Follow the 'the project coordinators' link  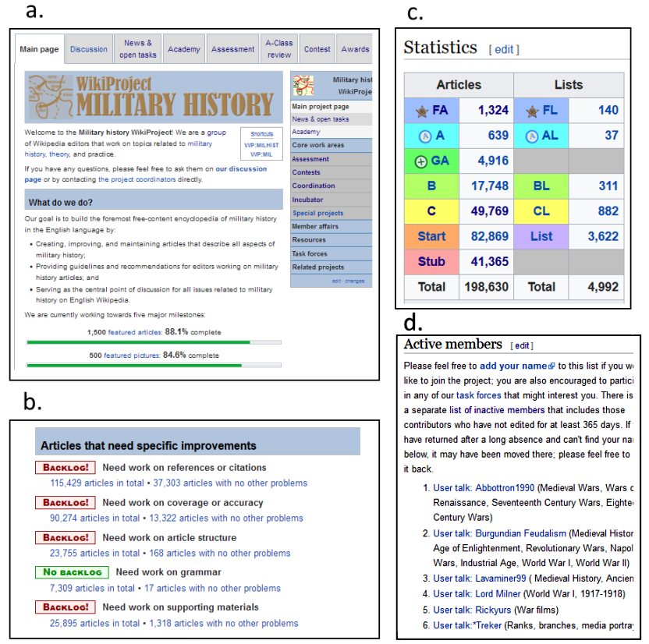[x=137, y=179]
